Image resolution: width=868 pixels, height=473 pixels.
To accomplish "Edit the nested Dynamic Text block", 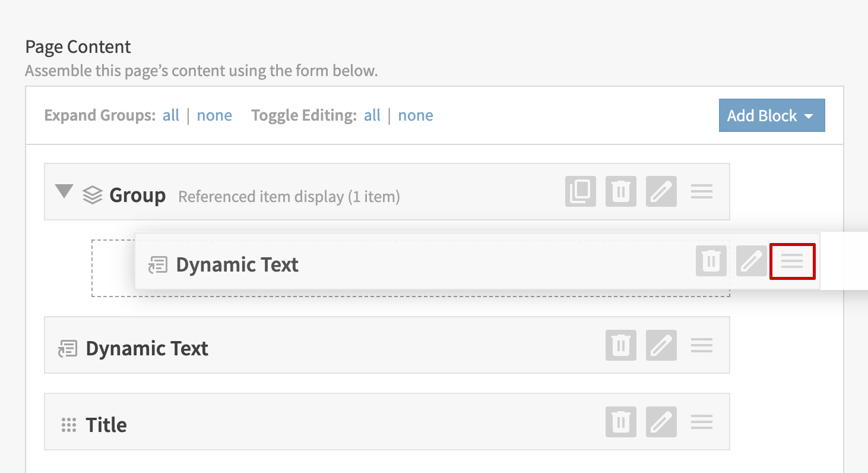I will click(751, 261).
